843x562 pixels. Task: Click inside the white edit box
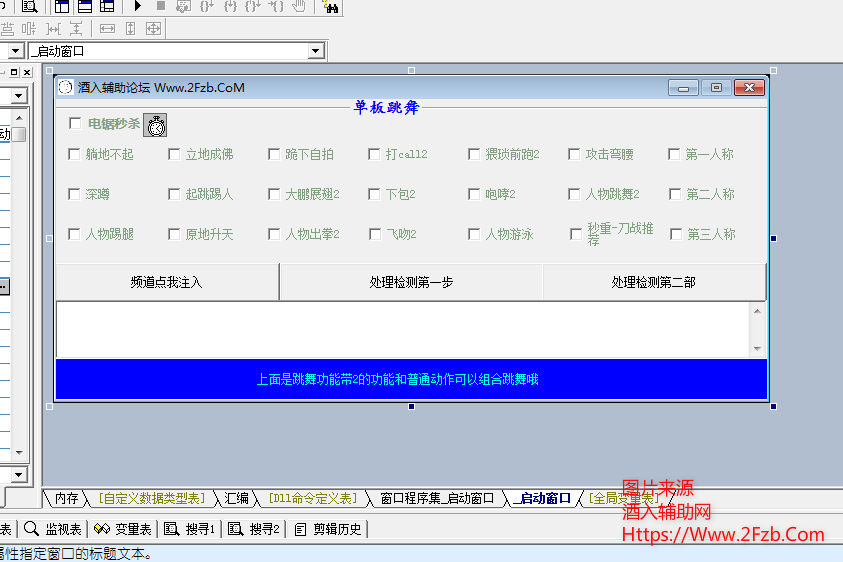(x=403, y=330)
